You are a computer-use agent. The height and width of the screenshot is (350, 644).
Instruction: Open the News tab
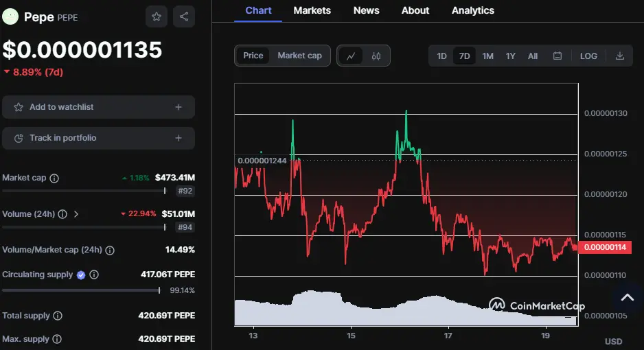pos(367,11)
